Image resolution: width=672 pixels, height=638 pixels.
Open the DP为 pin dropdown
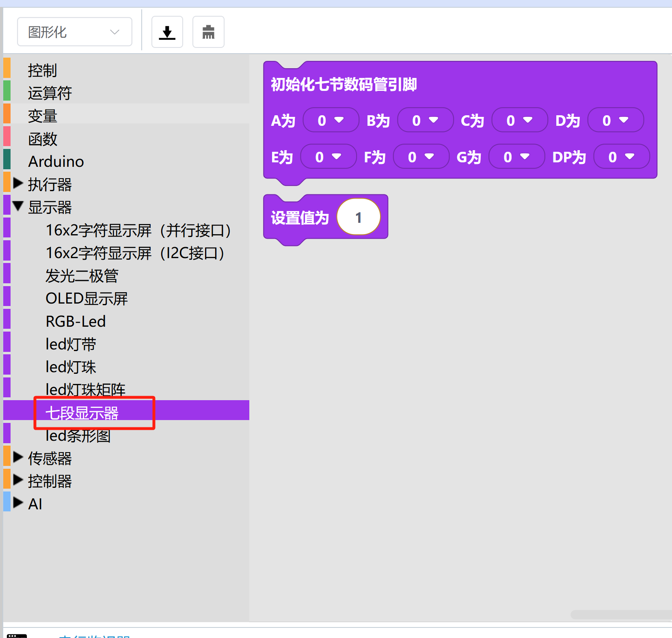621,157
